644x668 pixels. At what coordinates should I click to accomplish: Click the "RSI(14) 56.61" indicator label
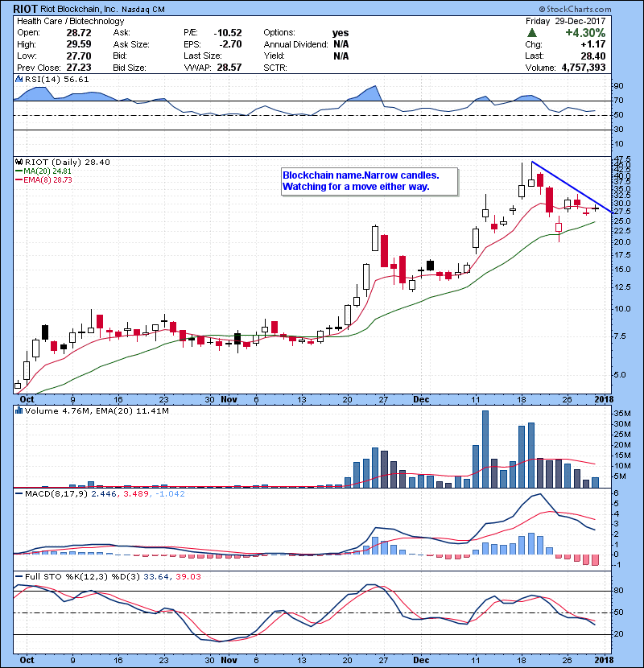click(56, 79)
